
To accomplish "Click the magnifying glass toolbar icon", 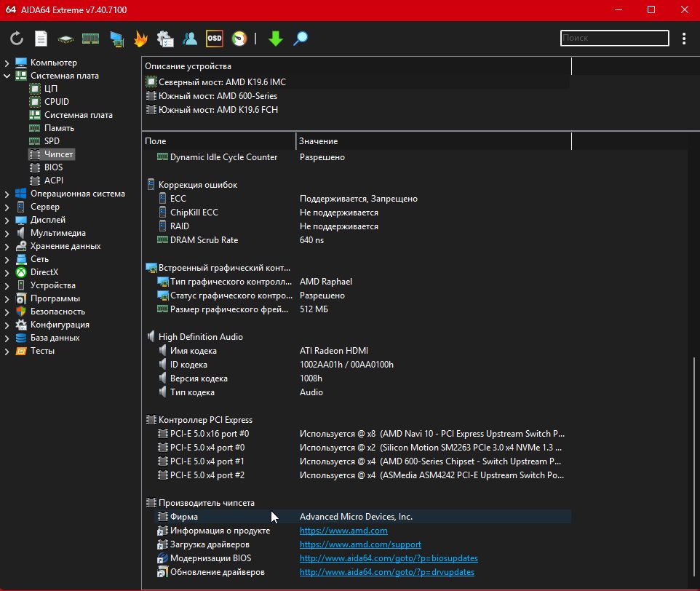I will point(301,39).
